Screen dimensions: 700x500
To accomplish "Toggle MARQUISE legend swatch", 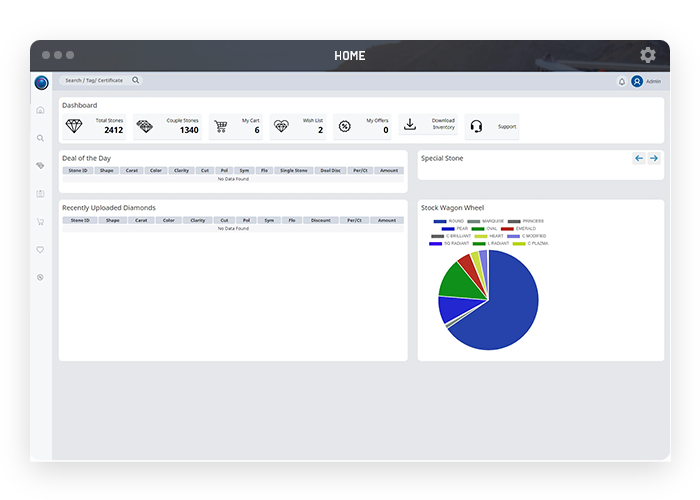I will click(x=474, y=221).
